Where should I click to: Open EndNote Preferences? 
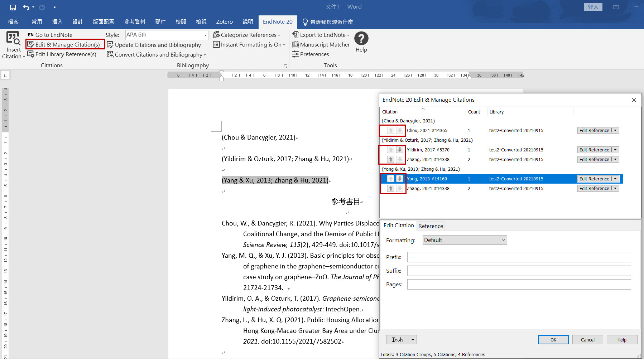[x=311, y=54]
